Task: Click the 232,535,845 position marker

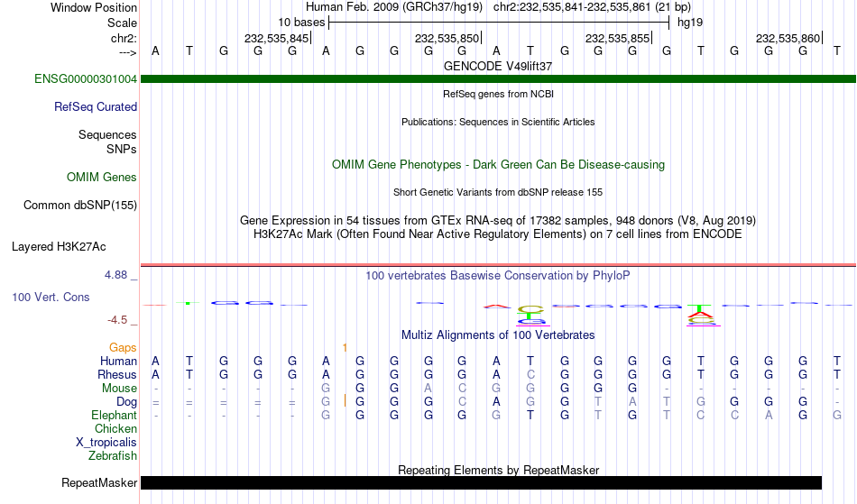Action: [277, 38]
